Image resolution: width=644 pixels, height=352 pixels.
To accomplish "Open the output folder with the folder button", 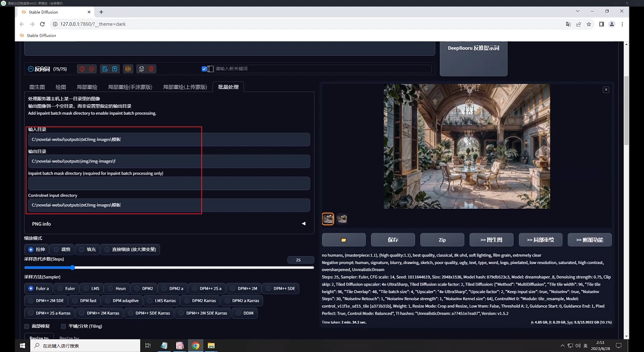I will [x=344, y=240].
